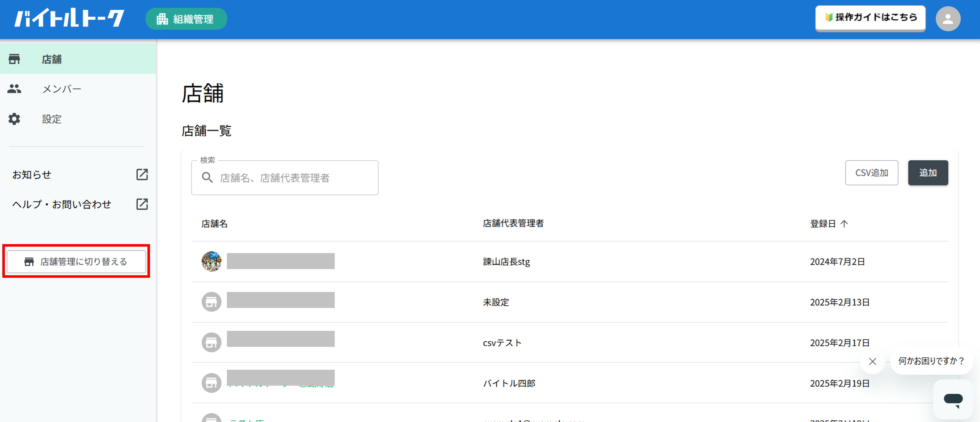The image size is (980, 422).
Task: Click the CSV追加 button
Action: point(872,173)
